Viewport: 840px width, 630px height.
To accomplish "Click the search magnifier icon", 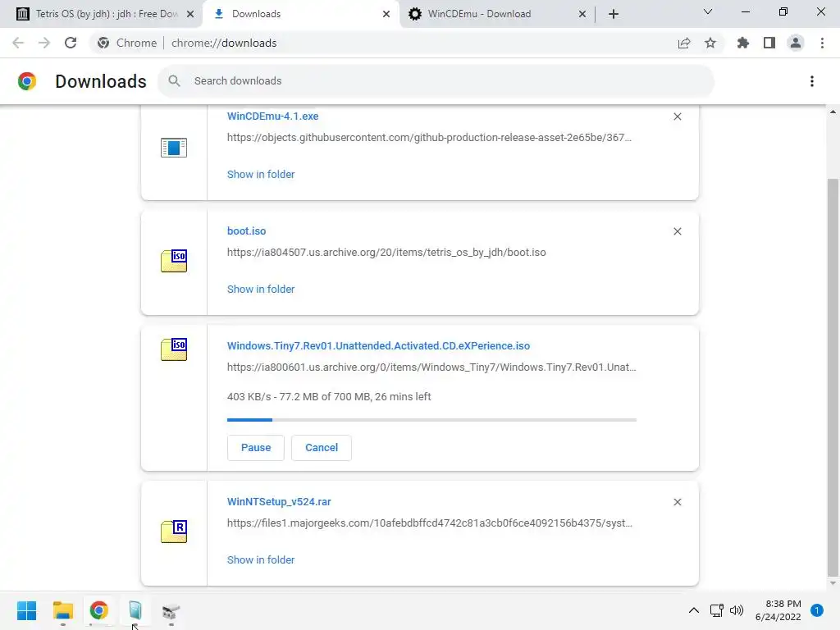I will coord(174,81).
